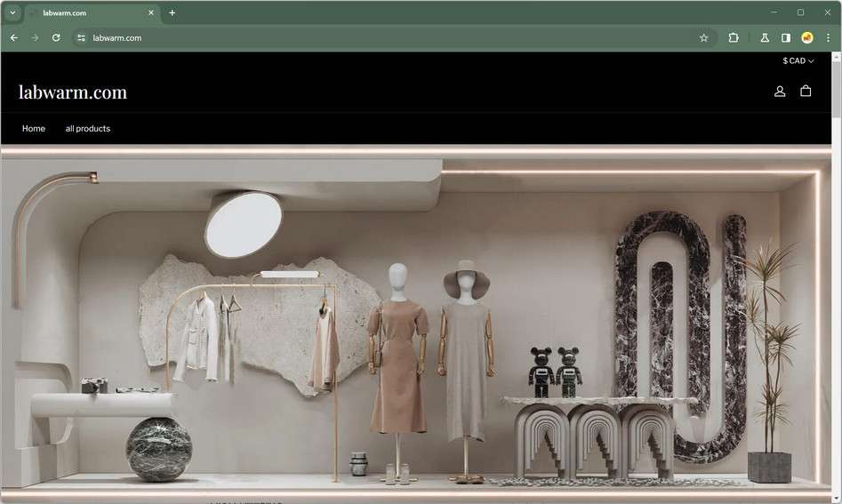Image resolution: width=842 pixels, height=504 pixels.
Task: View site information icon in address bar
Action: pos(81,38)
